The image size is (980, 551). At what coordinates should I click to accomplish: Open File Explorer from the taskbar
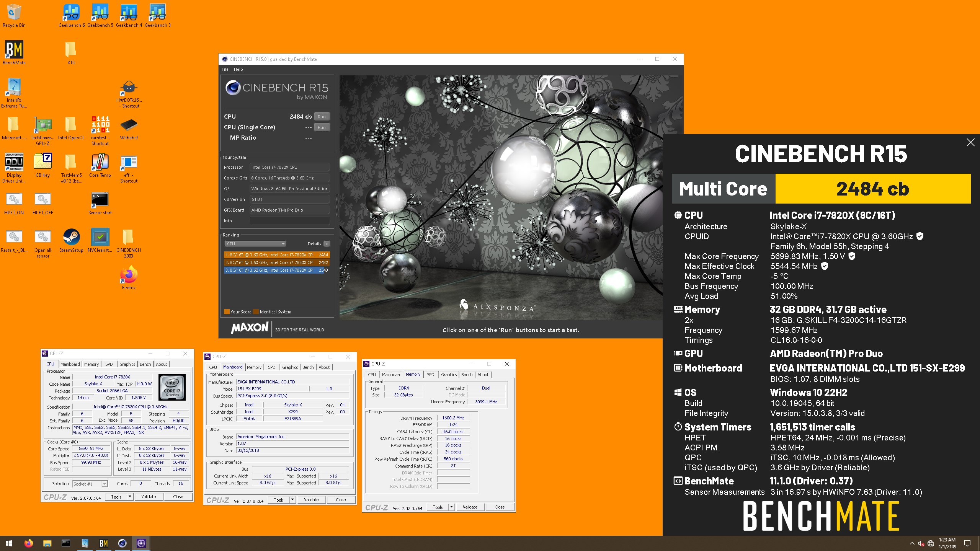[47, 543]
